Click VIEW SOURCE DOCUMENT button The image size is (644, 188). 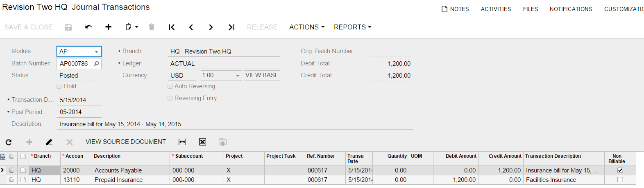point(126,142)
